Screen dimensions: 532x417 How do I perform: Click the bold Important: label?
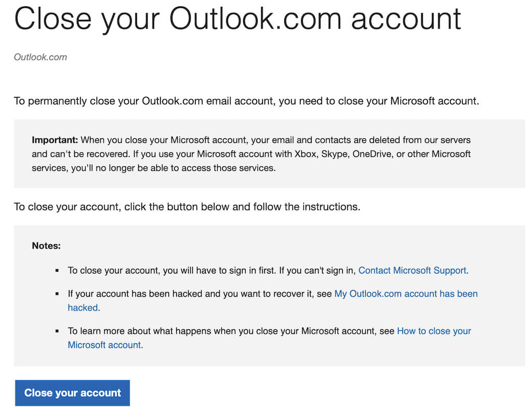pos(55,140)
